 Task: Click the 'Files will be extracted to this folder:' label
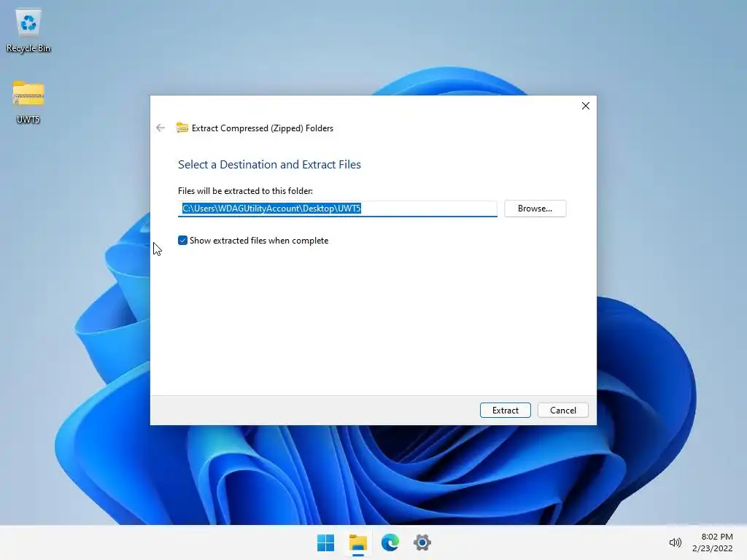[245, 191]
